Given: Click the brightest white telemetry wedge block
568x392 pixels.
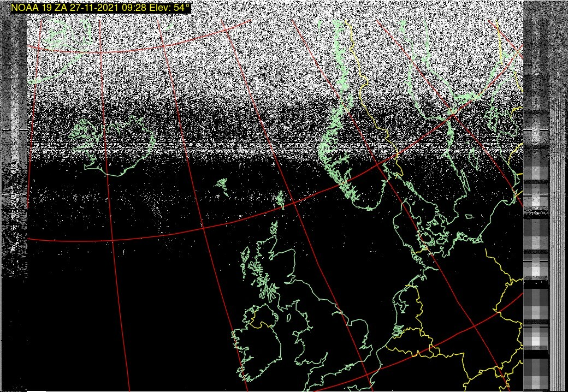Looking at the screenshot, I should click(536, 268).
